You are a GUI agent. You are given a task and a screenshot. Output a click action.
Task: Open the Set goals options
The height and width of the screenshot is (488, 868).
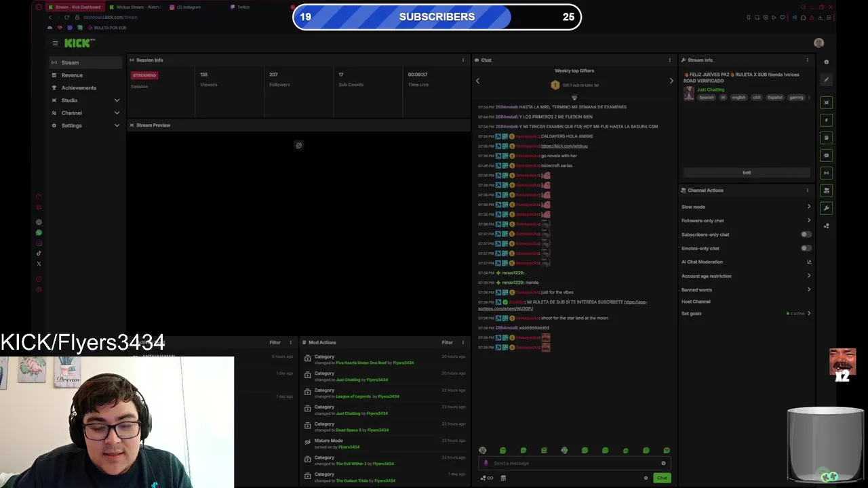coord(746,313)
